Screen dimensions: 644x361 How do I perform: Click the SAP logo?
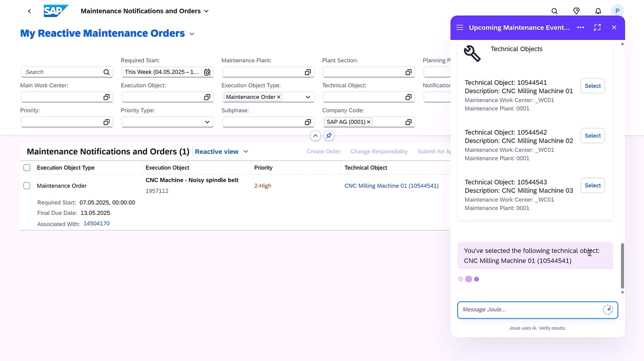tap(56, 11)
